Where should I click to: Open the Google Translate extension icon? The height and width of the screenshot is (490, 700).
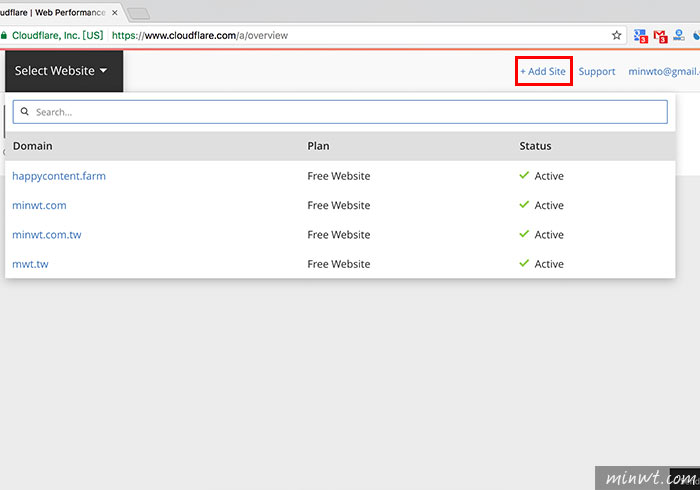(641, 36)
